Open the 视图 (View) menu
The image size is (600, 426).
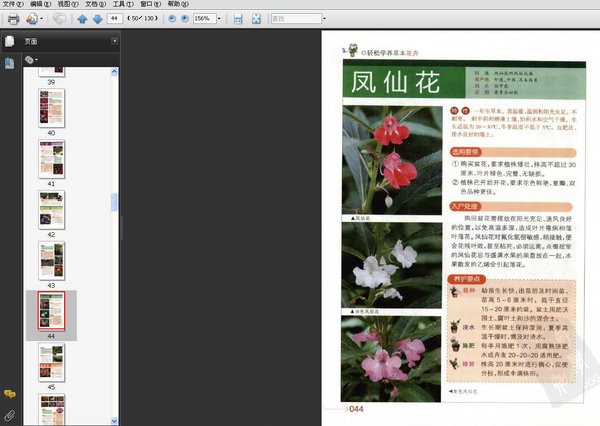tap(63, 5)
